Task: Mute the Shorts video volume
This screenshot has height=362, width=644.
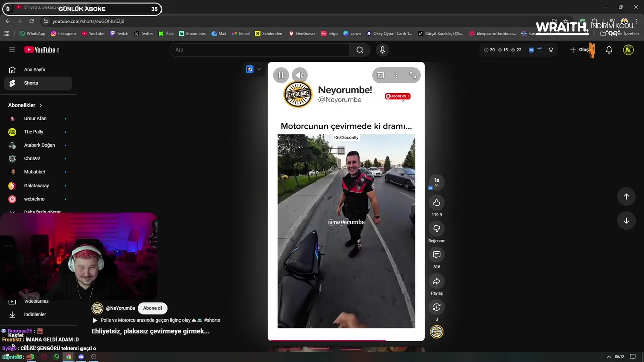Action: tap(300, 75)
